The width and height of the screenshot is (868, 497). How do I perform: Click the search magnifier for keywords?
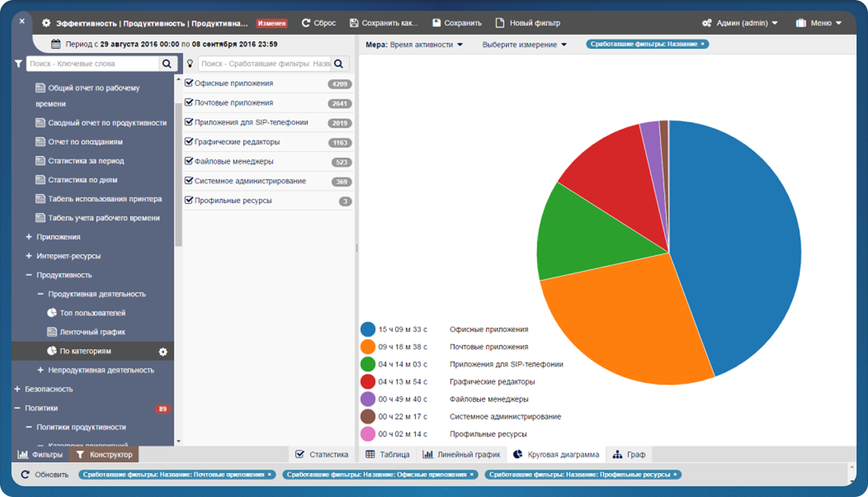(x=166, y=64)
